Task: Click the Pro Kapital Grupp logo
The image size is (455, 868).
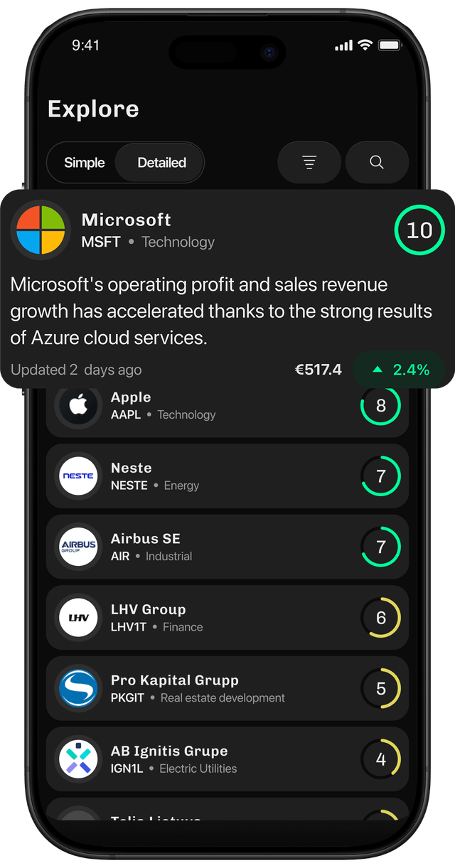Action: tap(77, 688)
